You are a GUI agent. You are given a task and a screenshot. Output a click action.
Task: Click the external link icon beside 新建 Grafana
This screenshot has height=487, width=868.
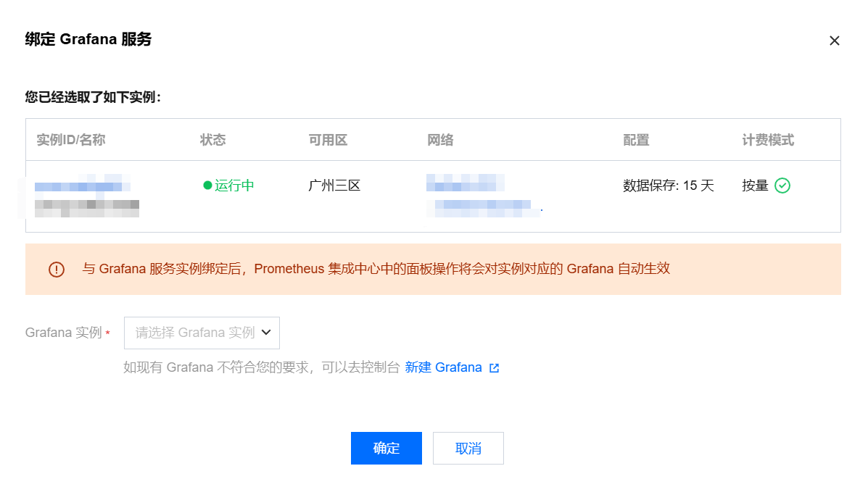click(x=495, y=368)
